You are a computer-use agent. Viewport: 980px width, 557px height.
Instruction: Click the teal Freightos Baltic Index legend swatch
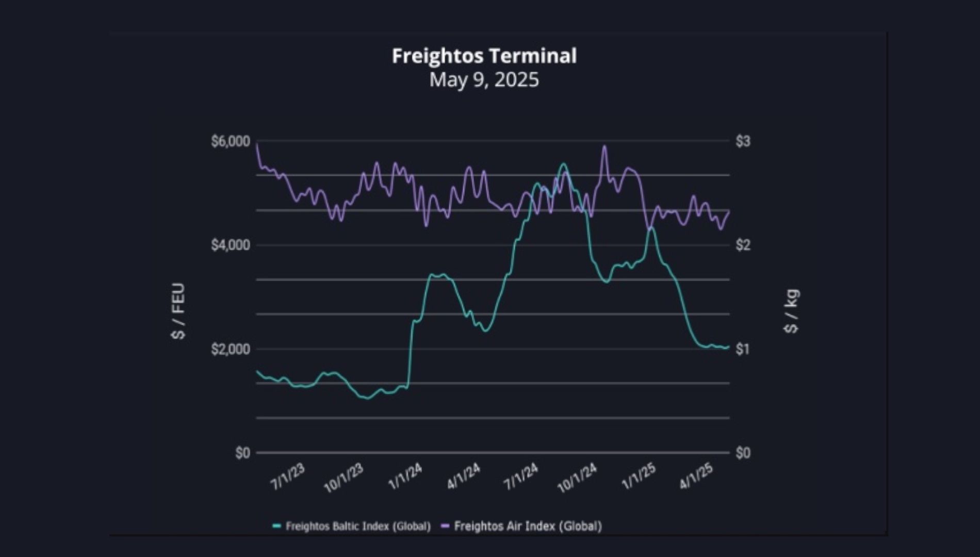click(x=277, y=527)
